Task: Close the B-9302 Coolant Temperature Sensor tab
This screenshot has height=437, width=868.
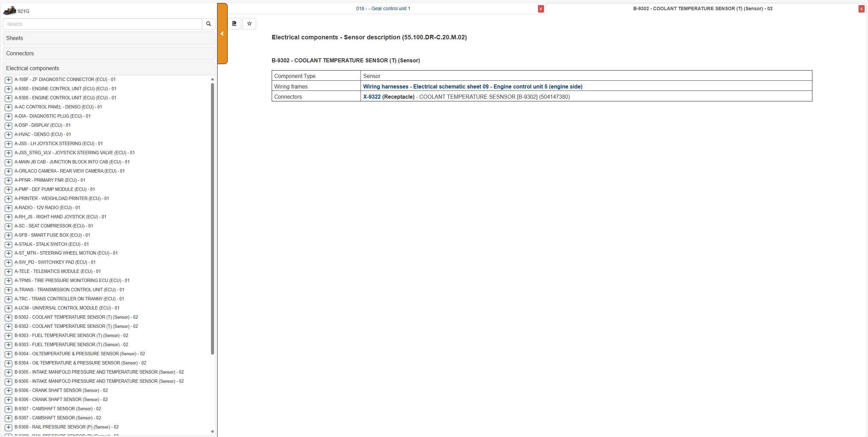Action: tap(861, 9)
